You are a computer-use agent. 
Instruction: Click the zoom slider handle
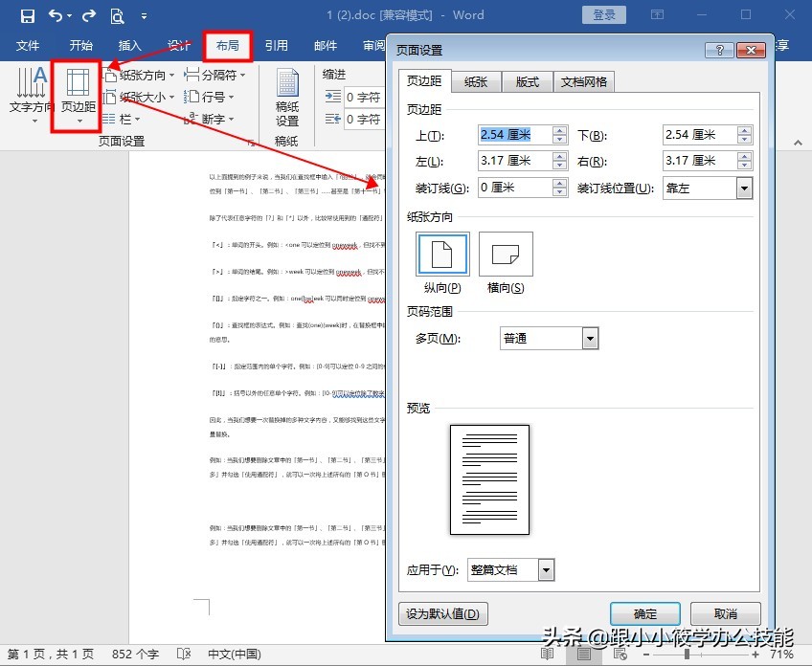(687, 655)
